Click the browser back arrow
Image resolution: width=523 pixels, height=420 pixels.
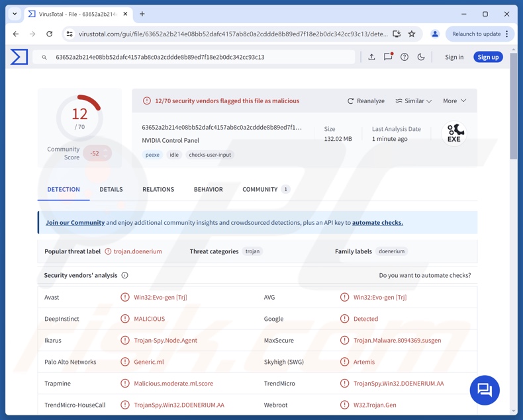pos(16,34)
